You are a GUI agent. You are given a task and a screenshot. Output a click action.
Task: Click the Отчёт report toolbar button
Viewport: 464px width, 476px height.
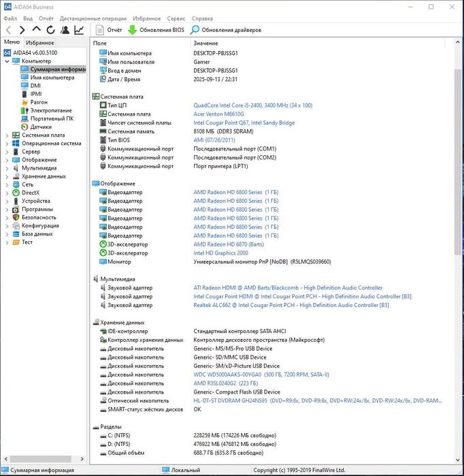coord(109,30)
